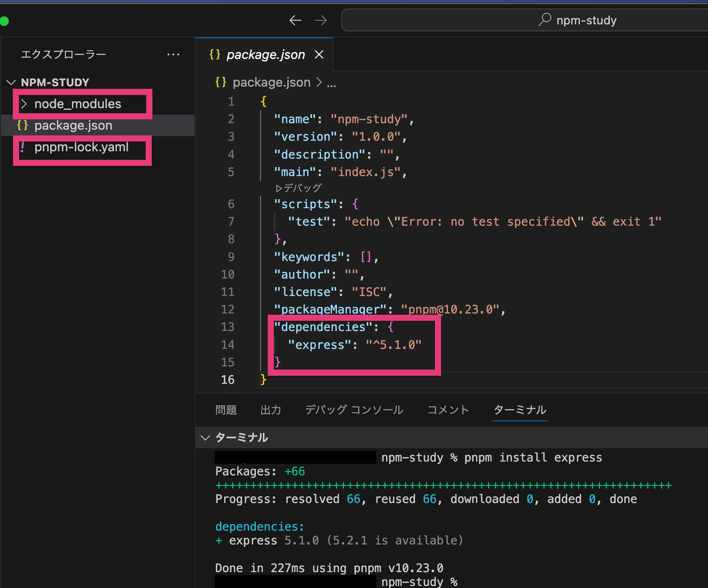Open pnpm-lock.yaml in the explorer

click(81, 147)
